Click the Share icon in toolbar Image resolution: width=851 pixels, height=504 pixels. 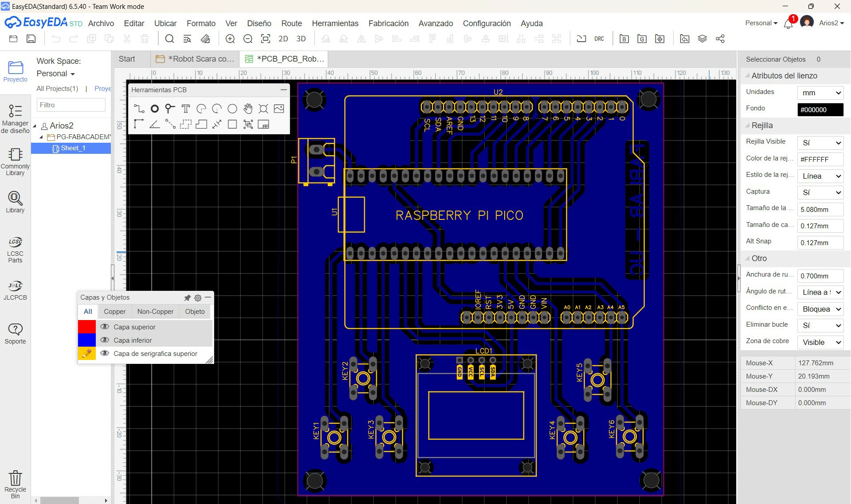720,39
